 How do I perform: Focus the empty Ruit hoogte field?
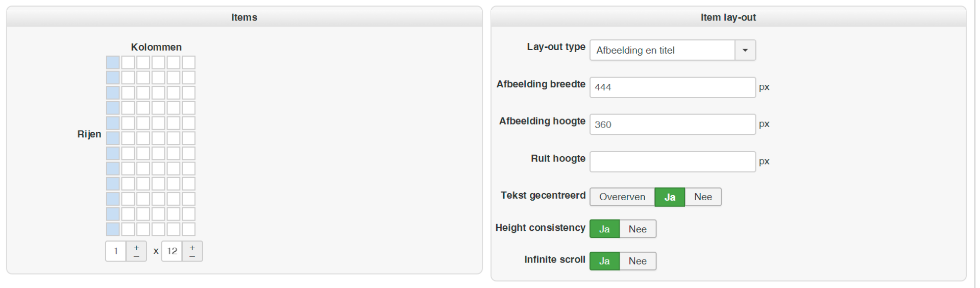tap(672, 161)
